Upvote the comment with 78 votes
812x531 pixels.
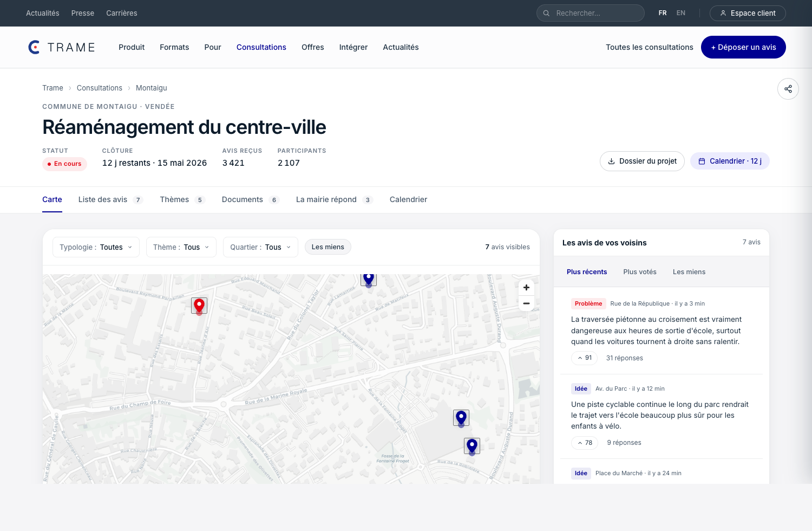point(585,443)
